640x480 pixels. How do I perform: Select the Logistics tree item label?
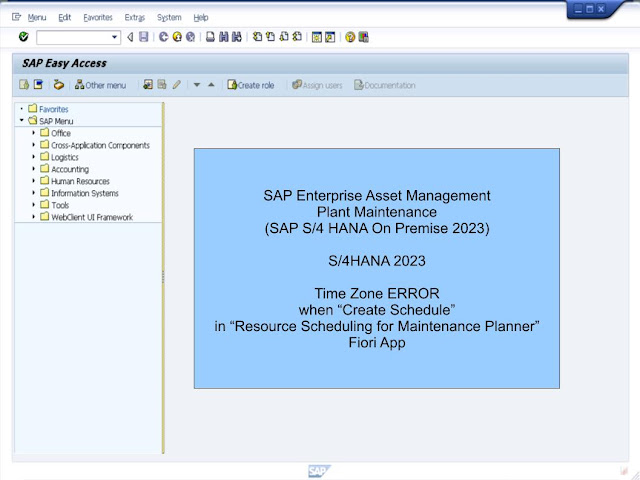point(64,157)
